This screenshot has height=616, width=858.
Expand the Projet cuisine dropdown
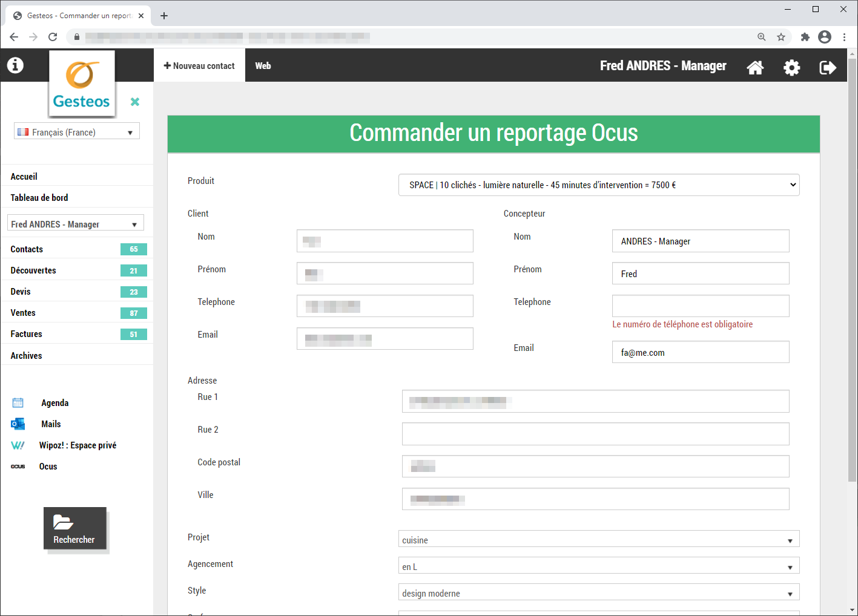click(598, 540)
